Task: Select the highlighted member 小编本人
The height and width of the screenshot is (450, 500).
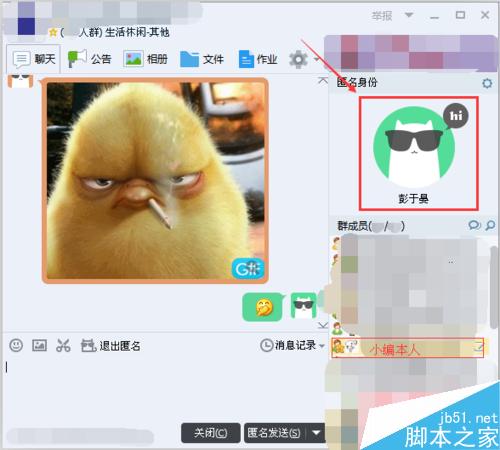Action: coord(407,348)
